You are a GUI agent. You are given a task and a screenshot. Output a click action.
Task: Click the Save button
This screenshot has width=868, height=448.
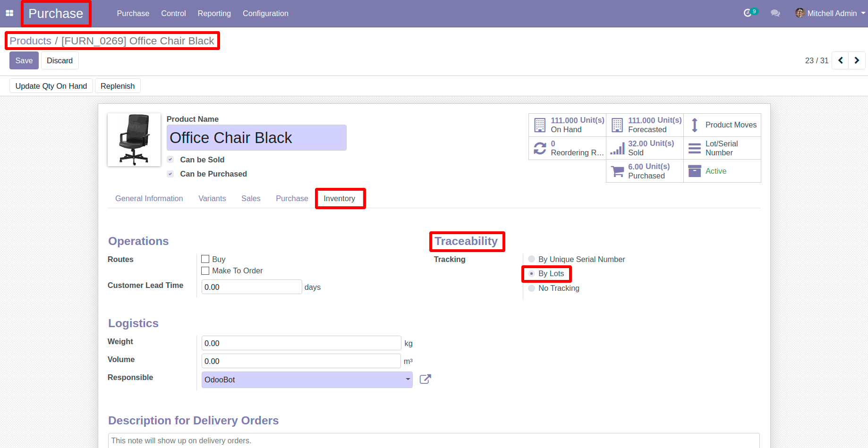tap(24, 60)
